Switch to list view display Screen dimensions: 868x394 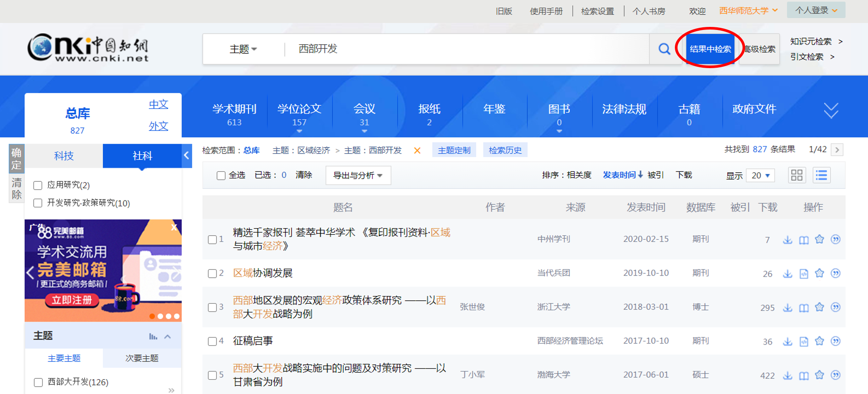pyautogui.click(x=822, y=175)
